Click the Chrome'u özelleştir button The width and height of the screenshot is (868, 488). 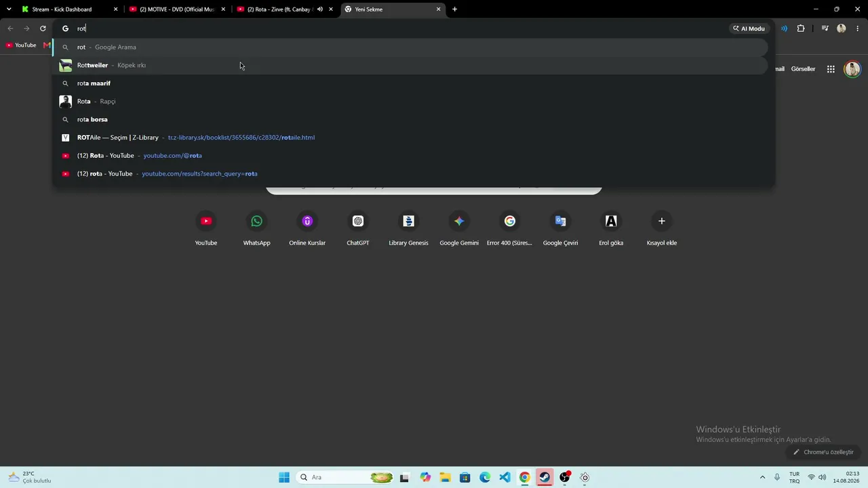click(823, 452)
